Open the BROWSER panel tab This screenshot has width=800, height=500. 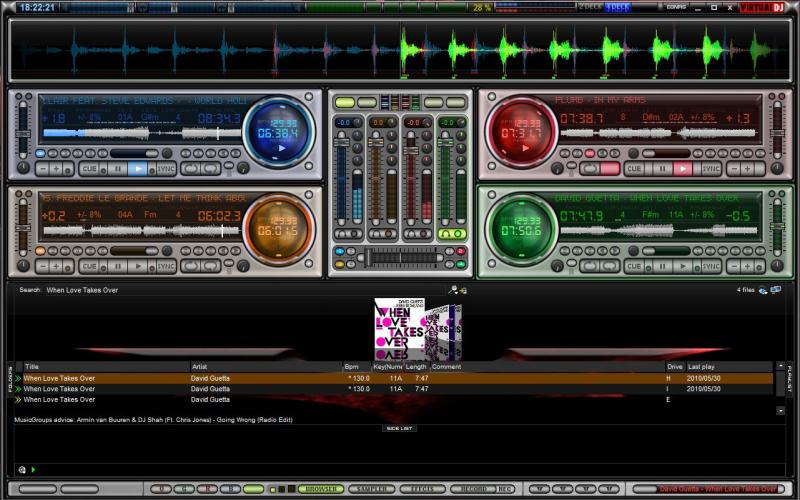pyautogui.click(x=320, y=489)
